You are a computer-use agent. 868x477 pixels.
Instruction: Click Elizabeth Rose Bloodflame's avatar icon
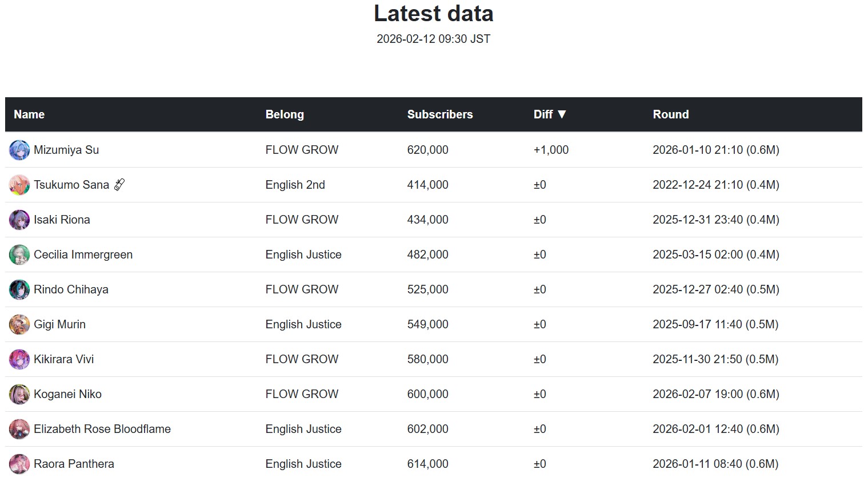[19, 430]
